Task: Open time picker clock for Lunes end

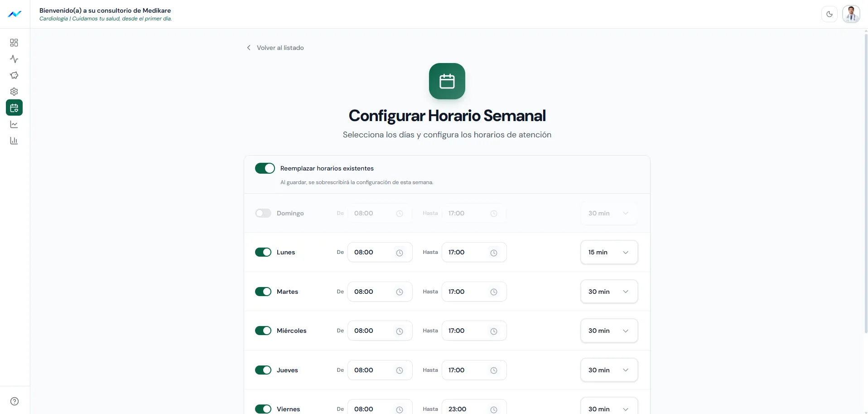Action: click(494, 253)
